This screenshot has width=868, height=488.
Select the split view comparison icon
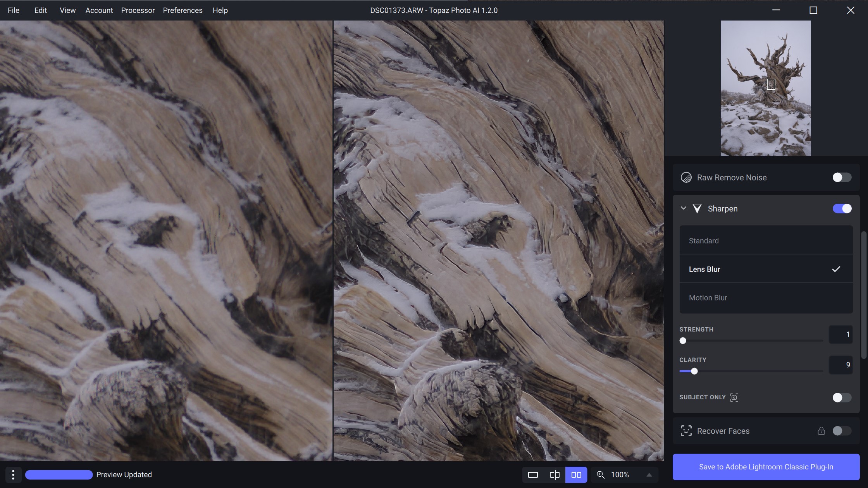point(555,474)
